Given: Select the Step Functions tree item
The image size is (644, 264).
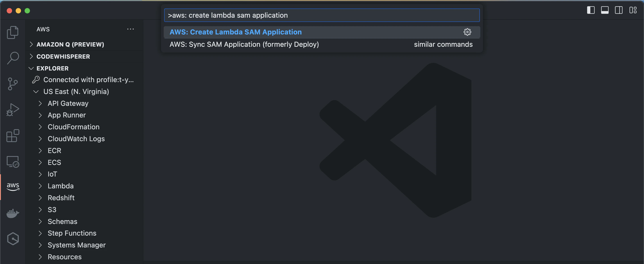Looking at the screenshot, I should (x=85, y=233).
